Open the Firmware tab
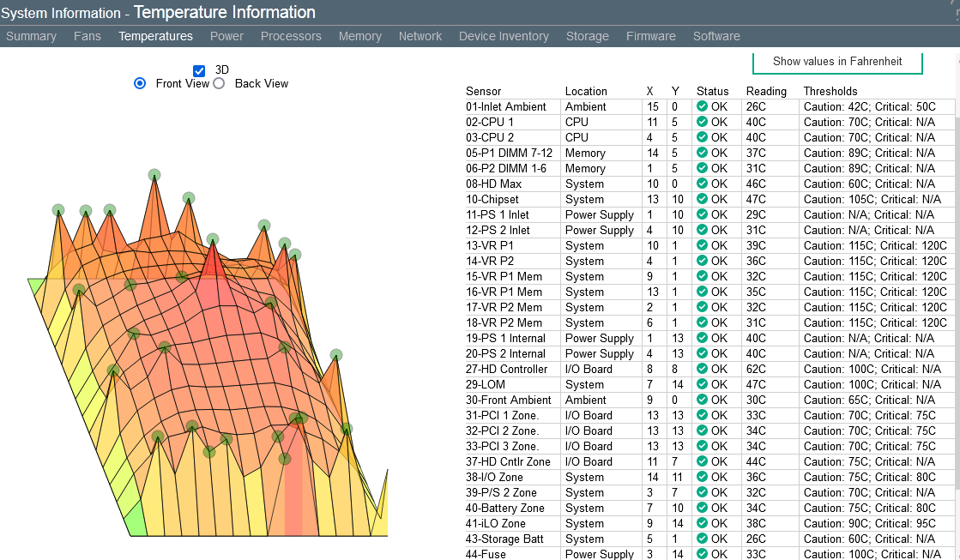 [650, 36]
